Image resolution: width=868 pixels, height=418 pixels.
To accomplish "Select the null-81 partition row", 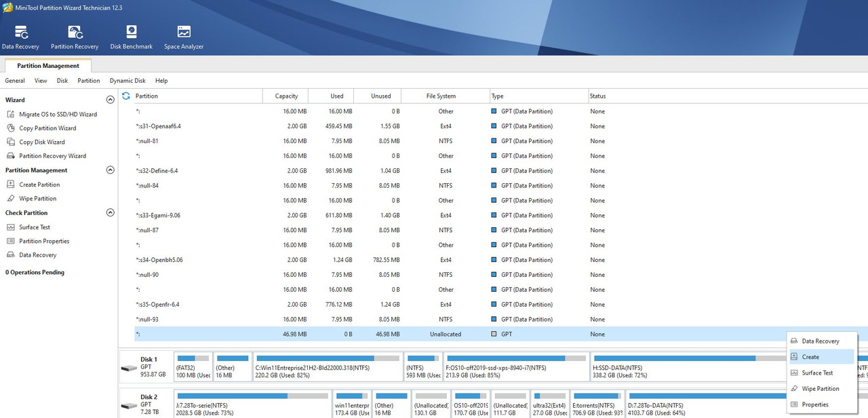I will (500, 141).
